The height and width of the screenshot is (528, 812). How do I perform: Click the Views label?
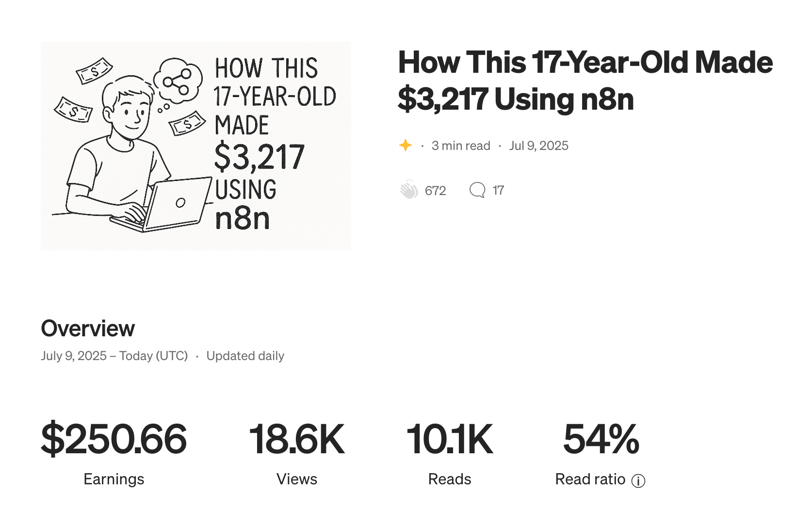tap(296, 479)
